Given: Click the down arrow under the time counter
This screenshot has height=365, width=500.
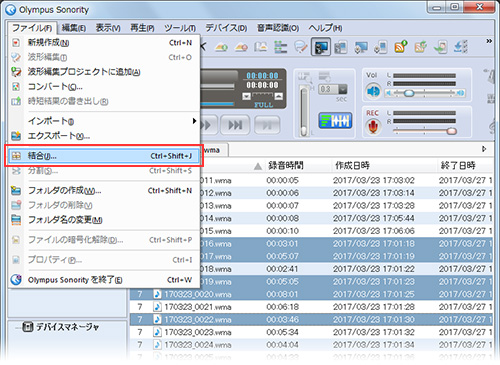Looking at the screenshot, I should point(247,97).
